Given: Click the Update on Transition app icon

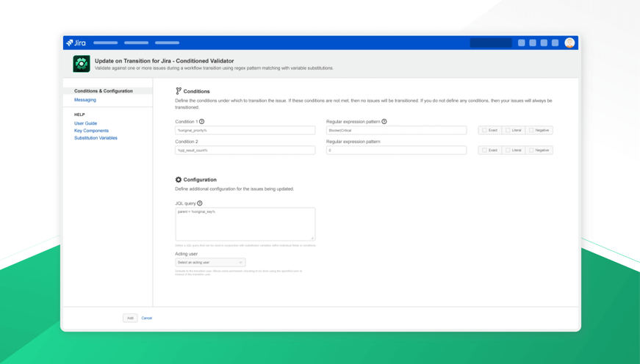Looking at the screenshot, I should coord(82,64).
